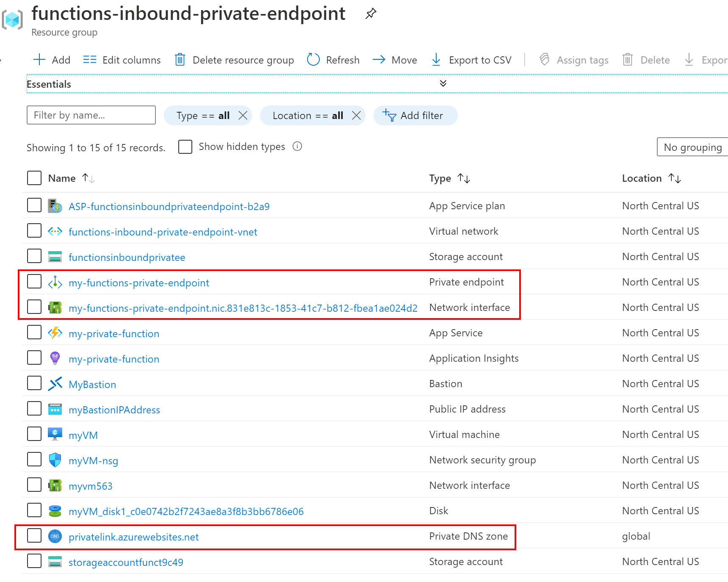Select the privatelink.azurewebsites.net row checkbox
This screenshot has height=582, width=728.
point(34,535)
